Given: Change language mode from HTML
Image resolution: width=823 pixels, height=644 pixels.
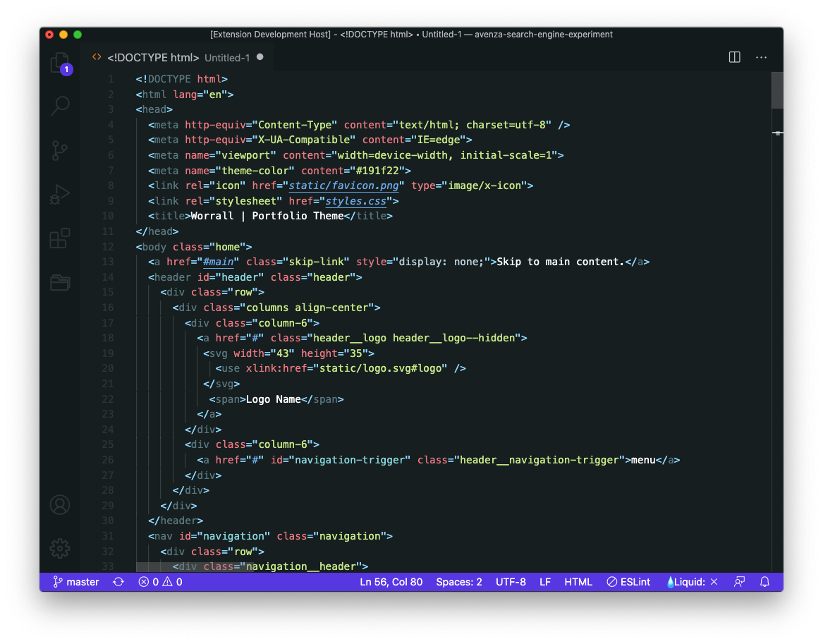Looking at the screenshot, I should click(x=578, y=582).
